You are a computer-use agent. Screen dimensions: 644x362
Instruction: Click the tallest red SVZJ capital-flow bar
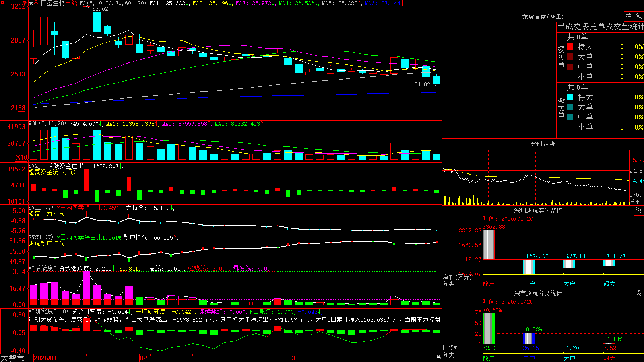click(x=86, y=180)
